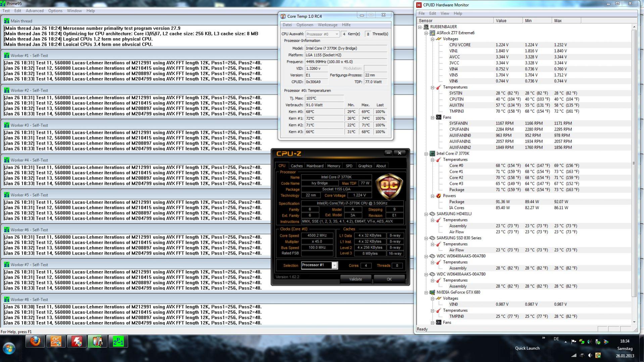Click the graphics card icon beside NVIDIA GeForce GTX 680

(432, 292)
